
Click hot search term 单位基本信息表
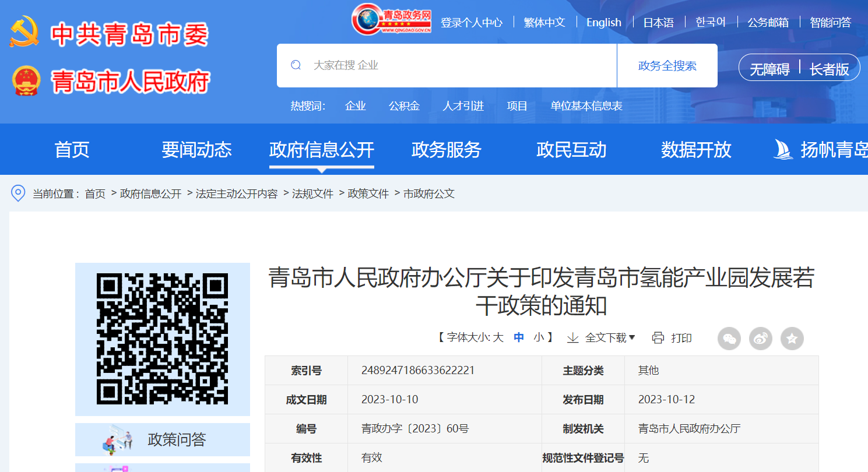(x=586, y=106)
